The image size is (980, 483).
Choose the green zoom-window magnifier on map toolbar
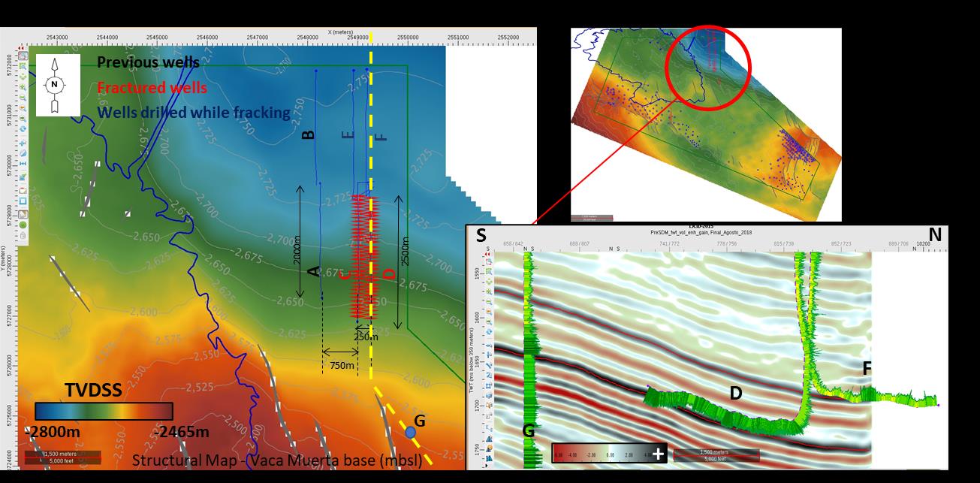coord(23,66)
